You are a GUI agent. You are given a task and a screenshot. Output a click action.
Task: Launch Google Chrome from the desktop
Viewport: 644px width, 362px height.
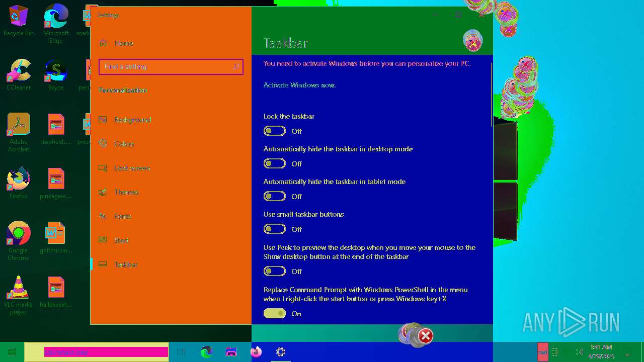pyautogui.click(x=19, y=233)
